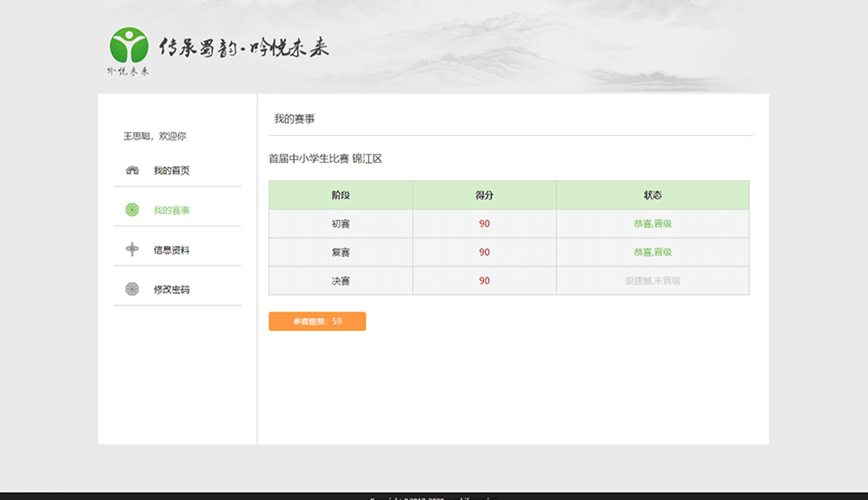Click the 决赛 row score 90
The width and height of the screenshot is (868, 500).
[484, 281]
